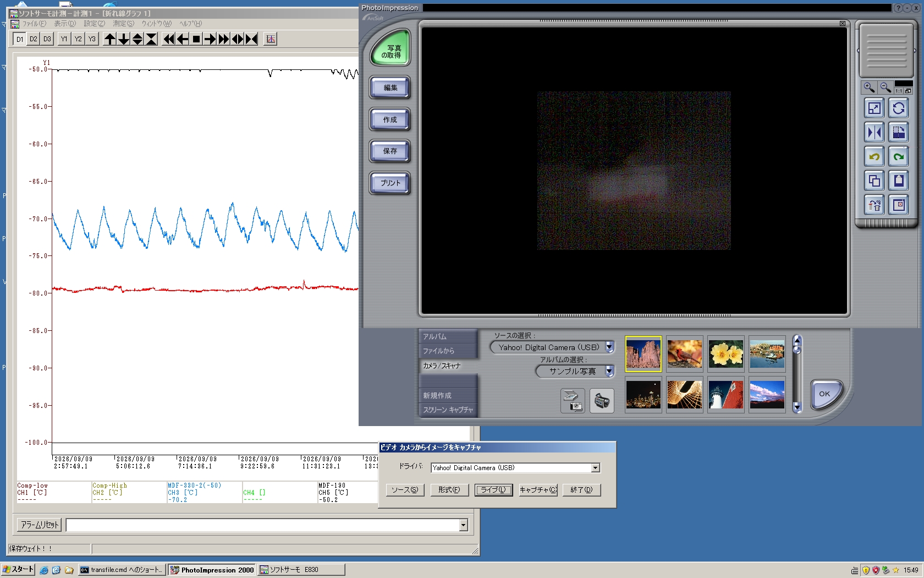Click the rotate image icon
The image size is (924, 578).
[899, 108]
